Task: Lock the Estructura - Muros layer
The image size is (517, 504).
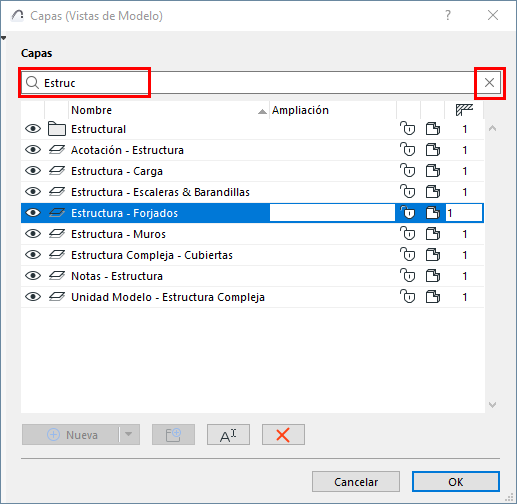Action: click(x=408, y=234)
